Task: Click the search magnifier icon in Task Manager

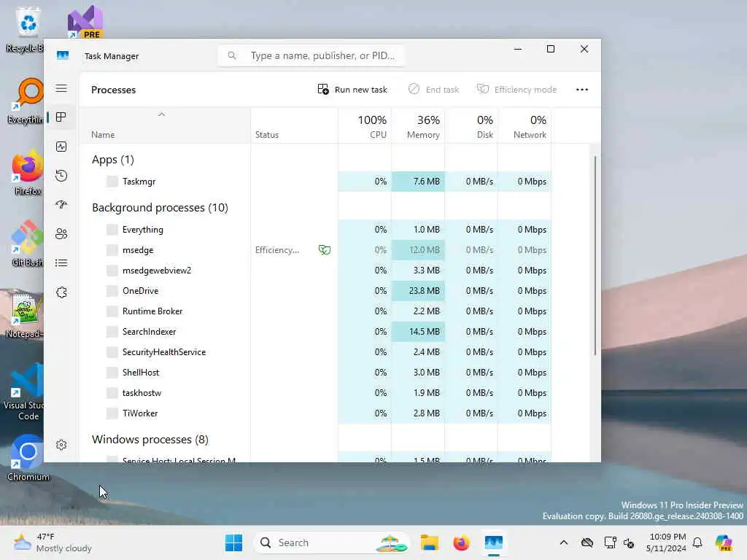Action: click(x=231, y=55)
